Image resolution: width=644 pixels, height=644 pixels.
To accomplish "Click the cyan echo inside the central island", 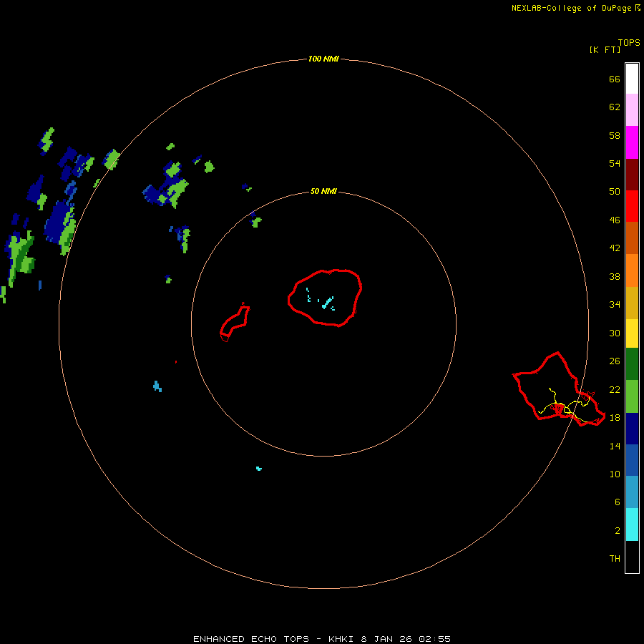I will (x=328, y=303).
